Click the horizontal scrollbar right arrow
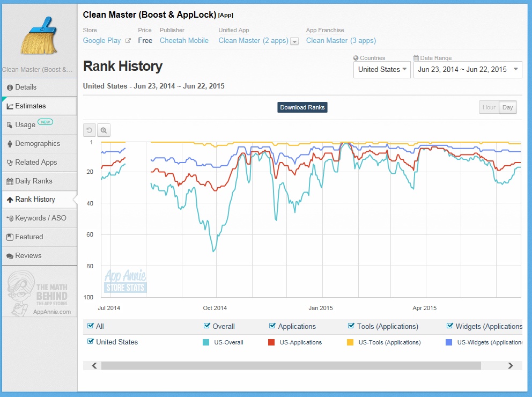The height and width of the screenshot is (397, 532). [x=511, y=365]
